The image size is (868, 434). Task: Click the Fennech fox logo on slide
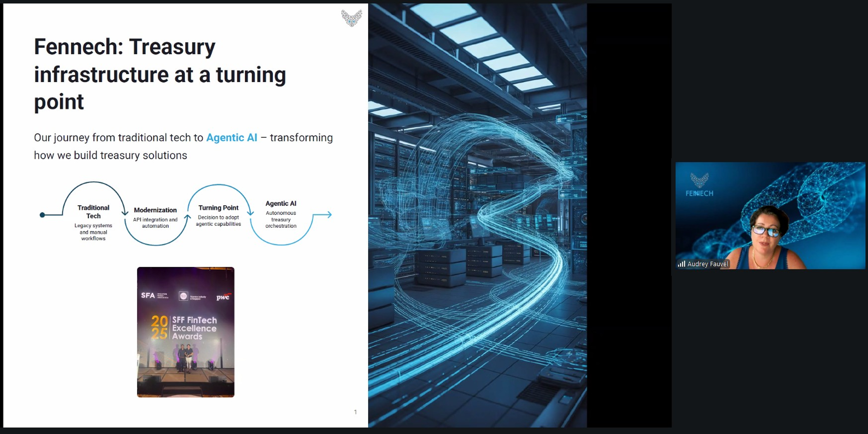352,18
